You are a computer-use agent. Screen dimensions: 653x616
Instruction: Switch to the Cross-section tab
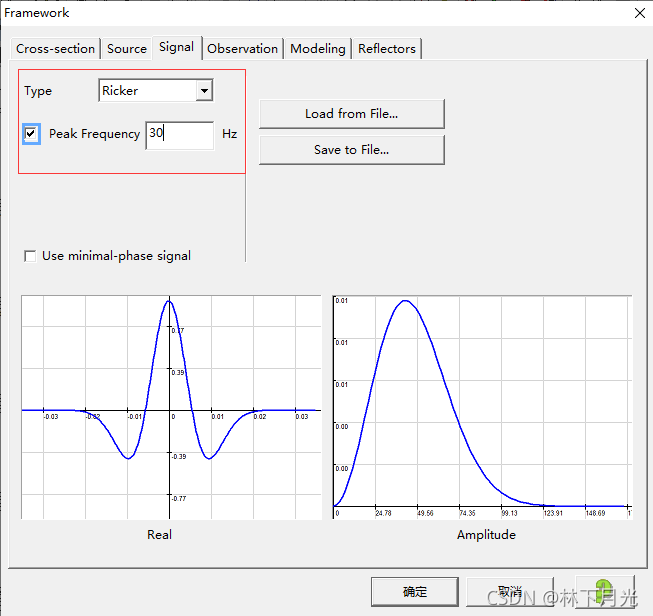click(55, 49)
